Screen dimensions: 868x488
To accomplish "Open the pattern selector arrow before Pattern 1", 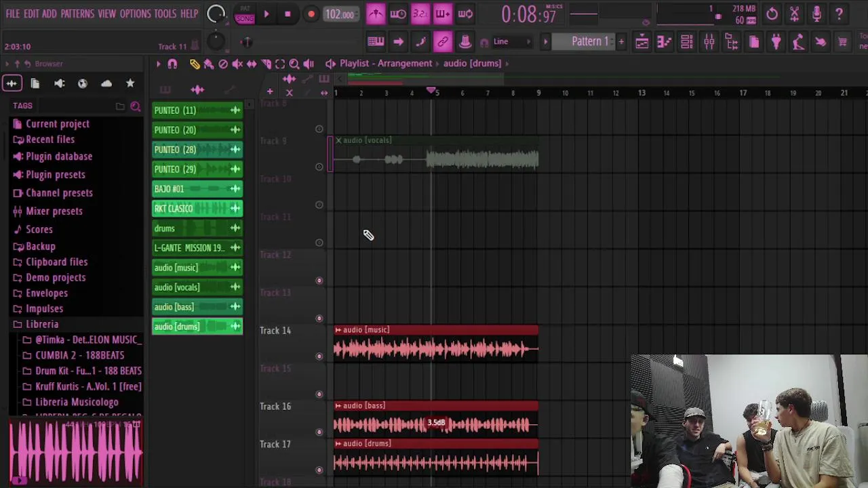I will point(545,42).
